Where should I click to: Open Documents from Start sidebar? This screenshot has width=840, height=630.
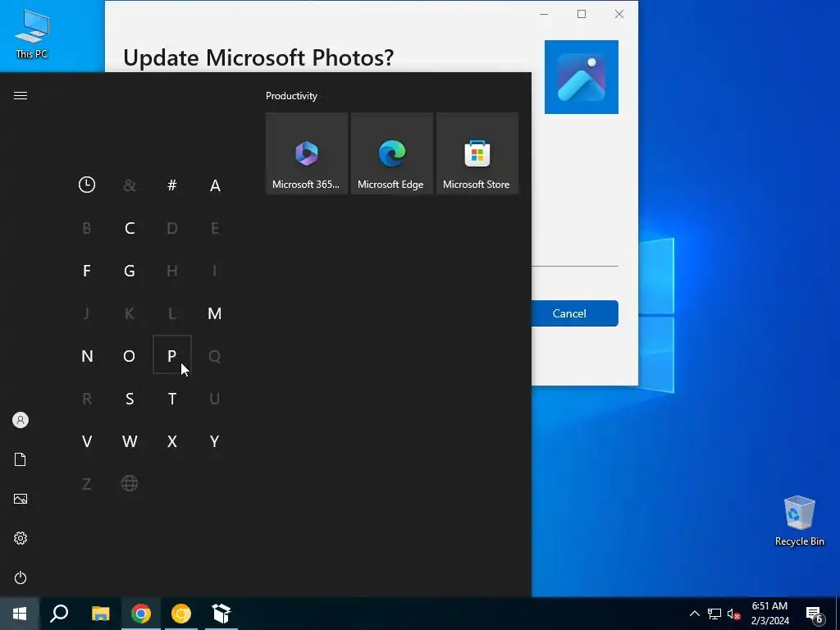point(21,459)
